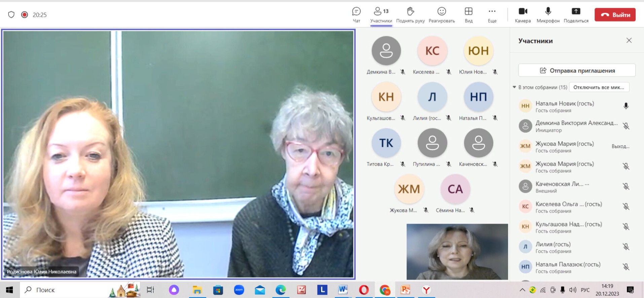The image size is (644, 298).
Task: Select the Участники tab in toolbar
Action: click(x=381, y=15)
